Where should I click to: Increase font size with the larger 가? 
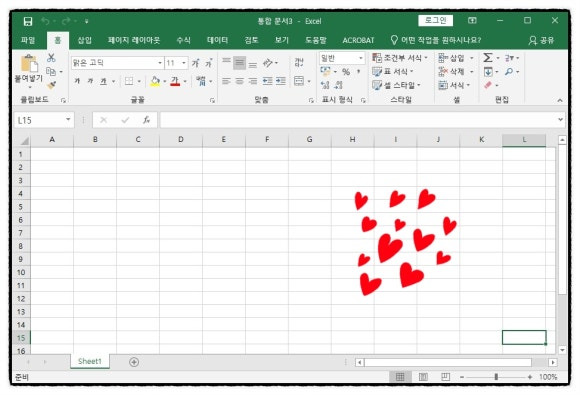click(196, 63)
